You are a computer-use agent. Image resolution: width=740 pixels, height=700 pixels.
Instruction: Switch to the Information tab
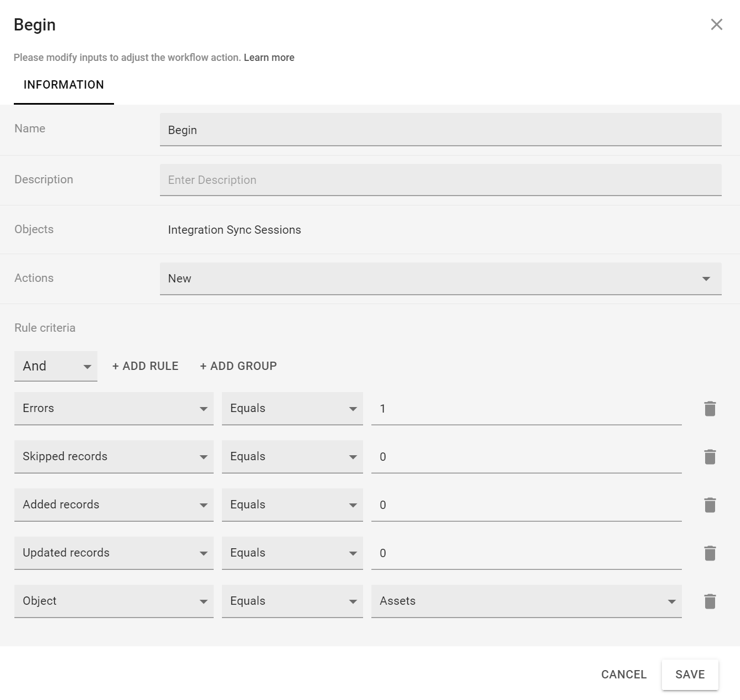(x=64, y=85)
